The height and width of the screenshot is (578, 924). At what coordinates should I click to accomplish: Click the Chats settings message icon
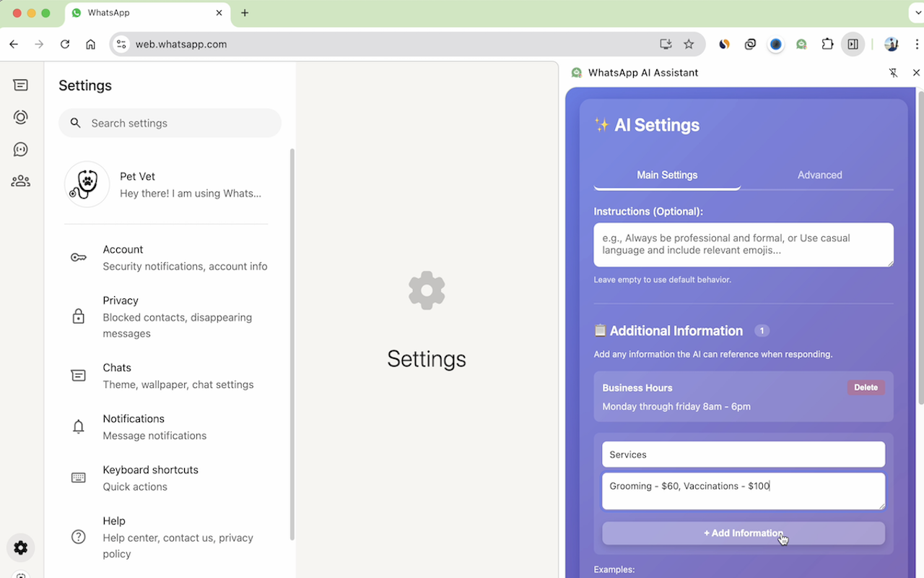pyautogui.click(x=79, y=376)
